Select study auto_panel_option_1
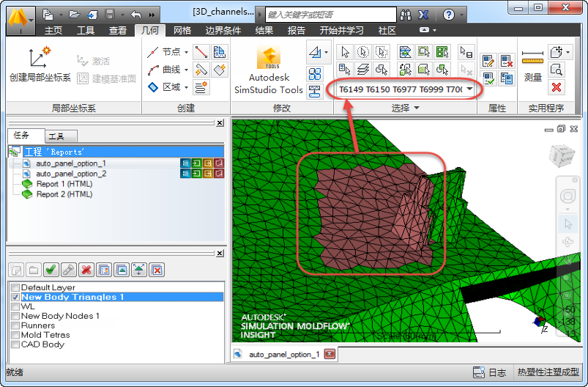The width and height of the screenshot is (588, 387). 71,163
